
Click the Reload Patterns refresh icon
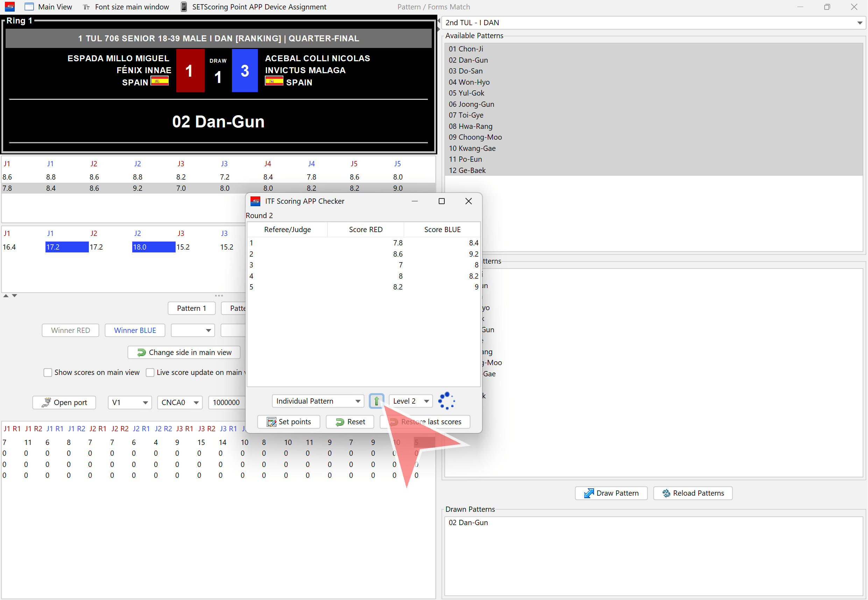[x=666, y=493]
